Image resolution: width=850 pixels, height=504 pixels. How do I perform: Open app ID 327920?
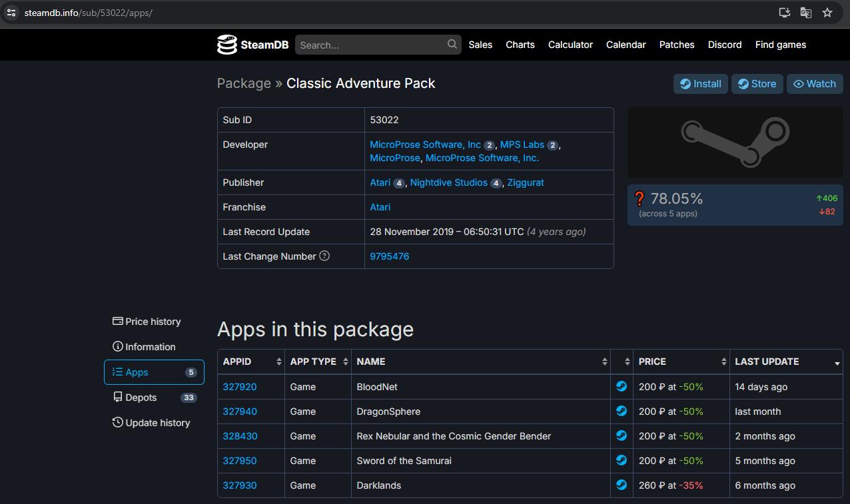click(x=240, y=387)
